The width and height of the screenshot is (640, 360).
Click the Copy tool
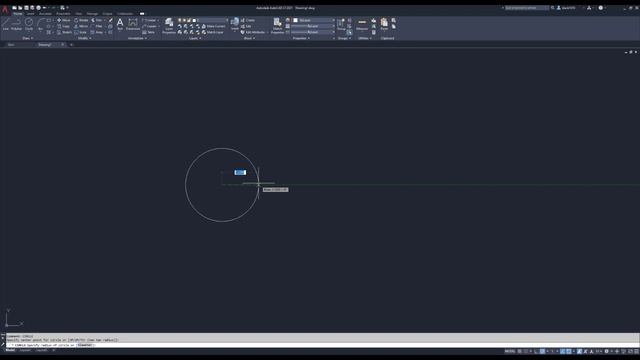(x=63, y=26)
